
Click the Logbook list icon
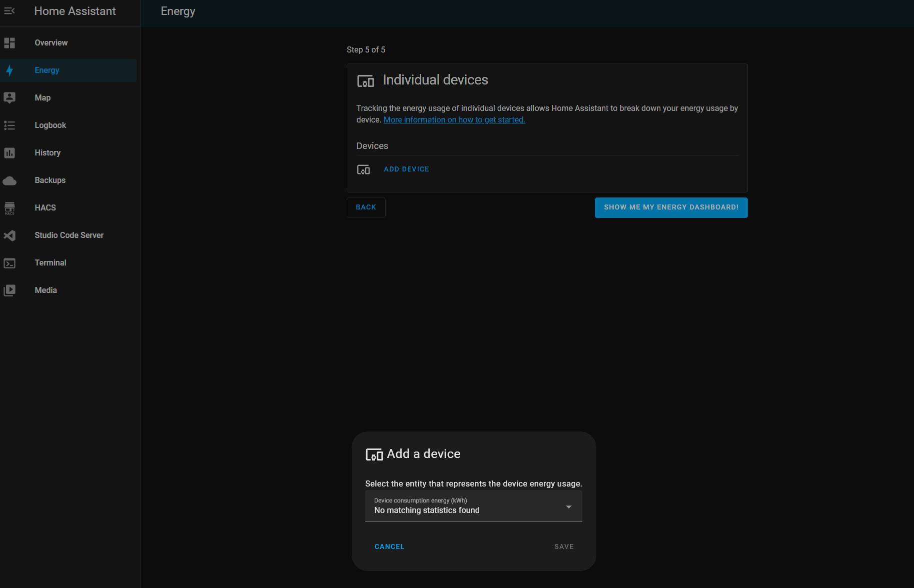pyautogui.click(x=10, y=125)
